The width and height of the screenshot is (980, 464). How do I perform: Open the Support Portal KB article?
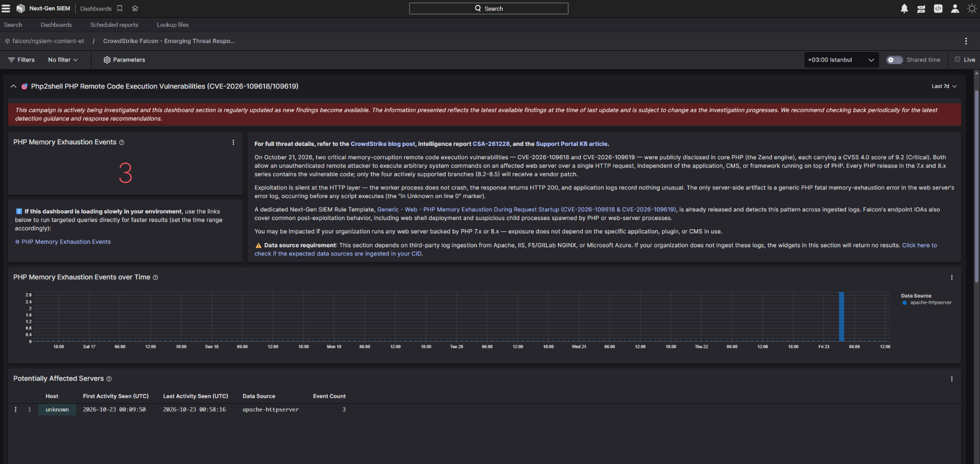coord(571,144)
